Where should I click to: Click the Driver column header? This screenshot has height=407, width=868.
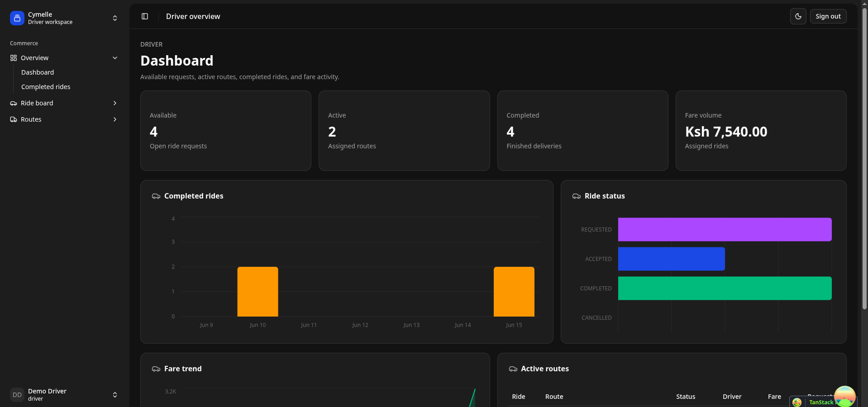tap(732, 397)
